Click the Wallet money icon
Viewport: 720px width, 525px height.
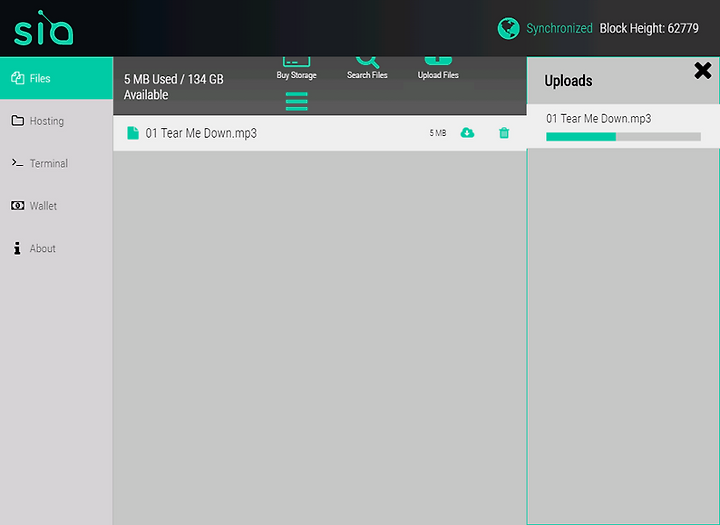click(17, 205)
